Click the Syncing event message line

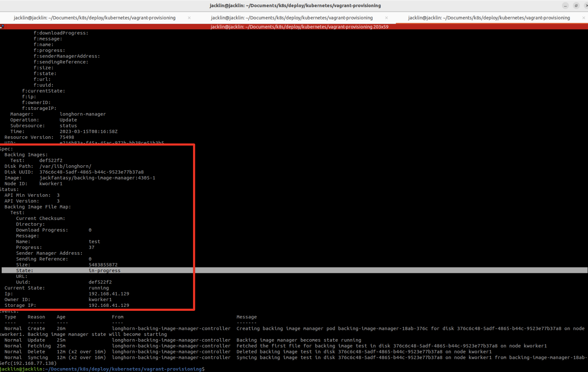pos(358,357)
